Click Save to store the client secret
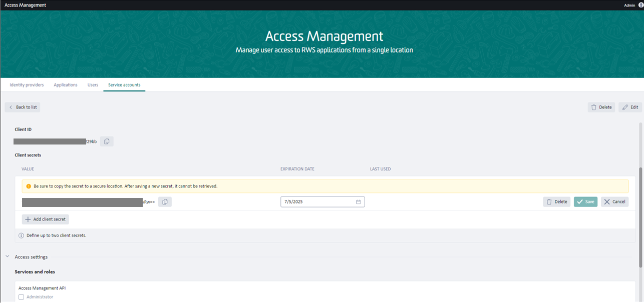Viewport: 644px width, 303px height. [x=585, y=201]
